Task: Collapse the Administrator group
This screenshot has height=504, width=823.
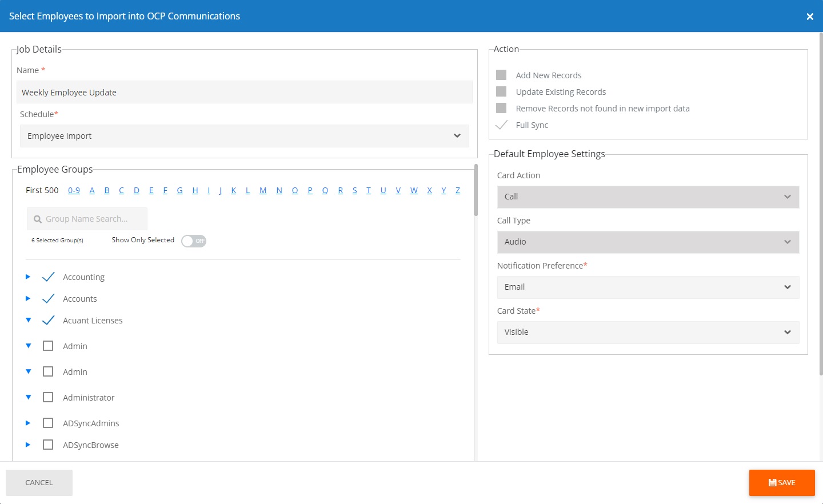Action: click(28, 397)
